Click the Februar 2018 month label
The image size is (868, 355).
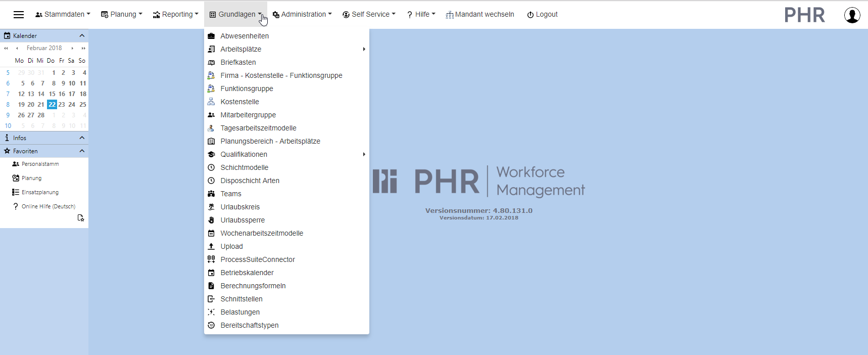44,48
